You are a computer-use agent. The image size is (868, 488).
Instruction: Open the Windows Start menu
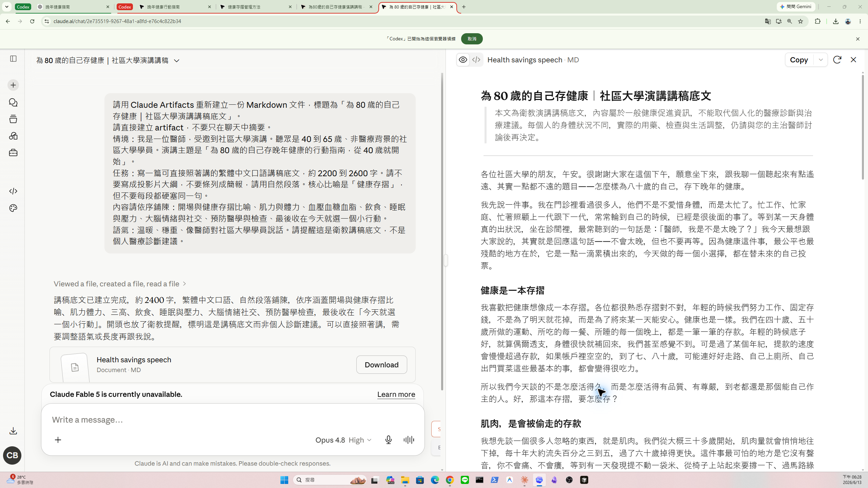click(284, 480)
